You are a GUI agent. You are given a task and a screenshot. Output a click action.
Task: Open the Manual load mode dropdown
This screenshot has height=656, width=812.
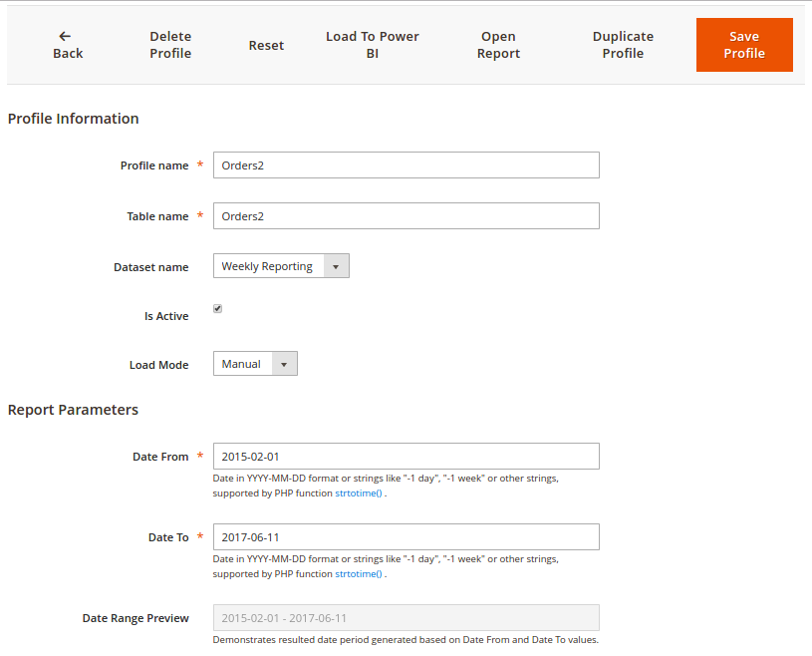click(255, 363)
